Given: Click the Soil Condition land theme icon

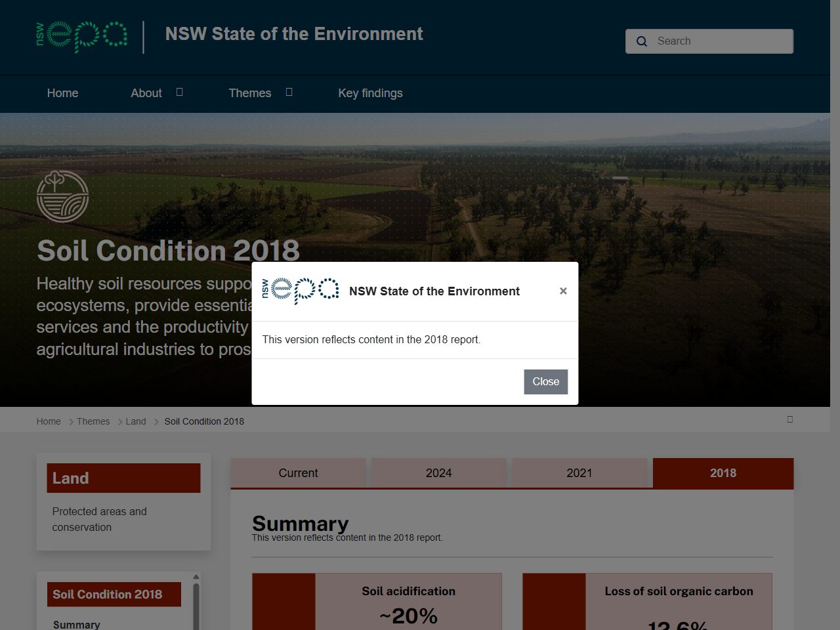Looking at the screenshot, I should point(63,196).
